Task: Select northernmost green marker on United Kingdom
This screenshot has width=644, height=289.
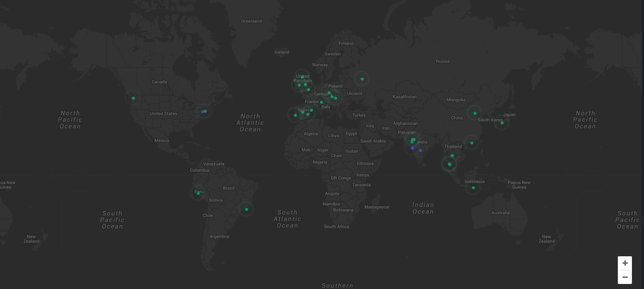Action: coord(302,77)
